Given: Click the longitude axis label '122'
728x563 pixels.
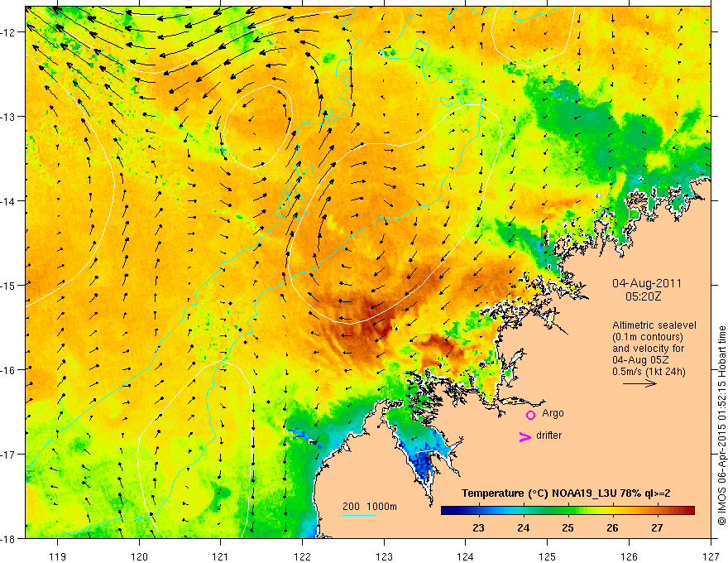Looking at the screenshot, I should [x=302, y=556].
